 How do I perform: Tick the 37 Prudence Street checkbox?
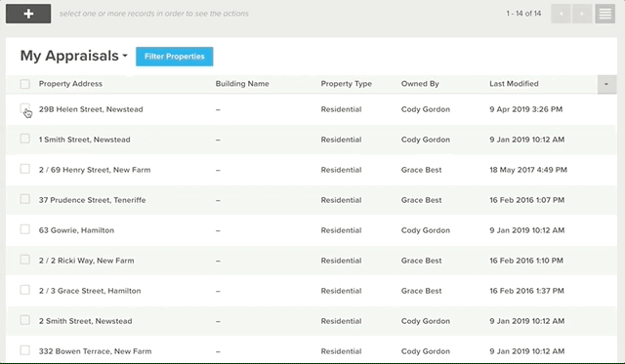(25, 199)
